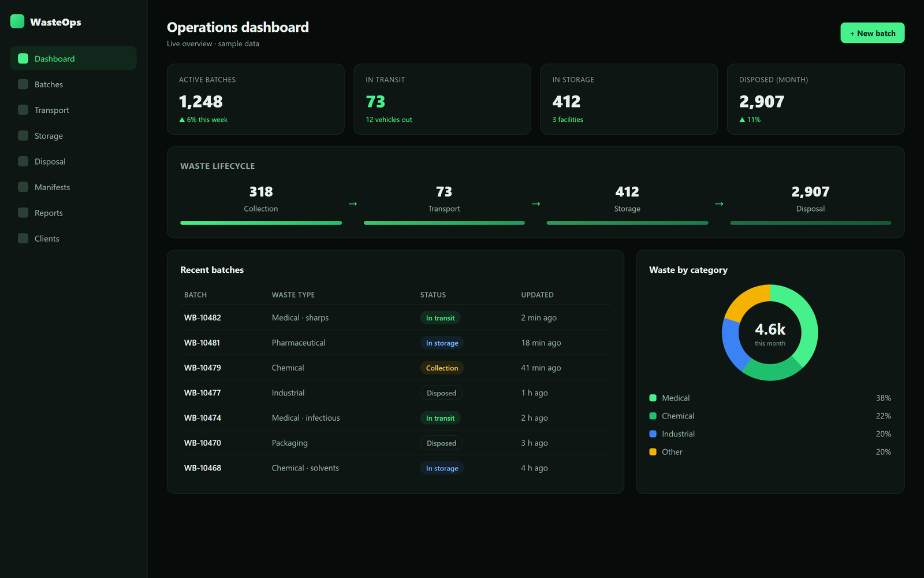Click the Medical legend color swatch
This screenshot has width=924, height=578.
point(653,398)
